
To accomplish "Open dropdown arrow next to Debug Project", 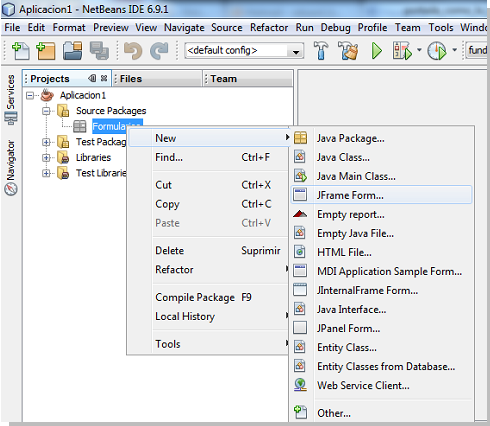I will point(419,50).
